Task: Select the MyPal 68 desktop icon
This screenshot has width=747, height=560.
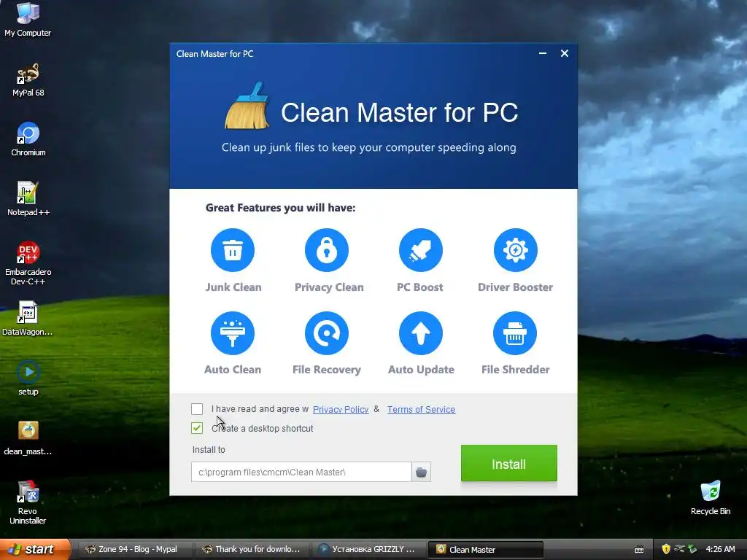Action: [28, 80]
